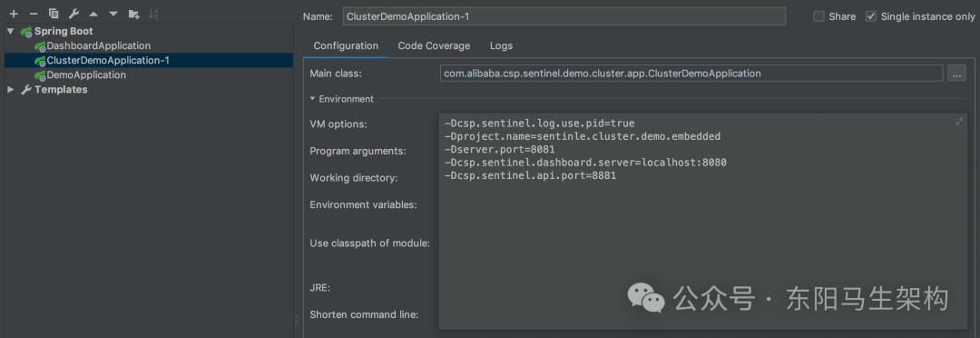Browse main class with ellipsis button

tap(956, 74)
